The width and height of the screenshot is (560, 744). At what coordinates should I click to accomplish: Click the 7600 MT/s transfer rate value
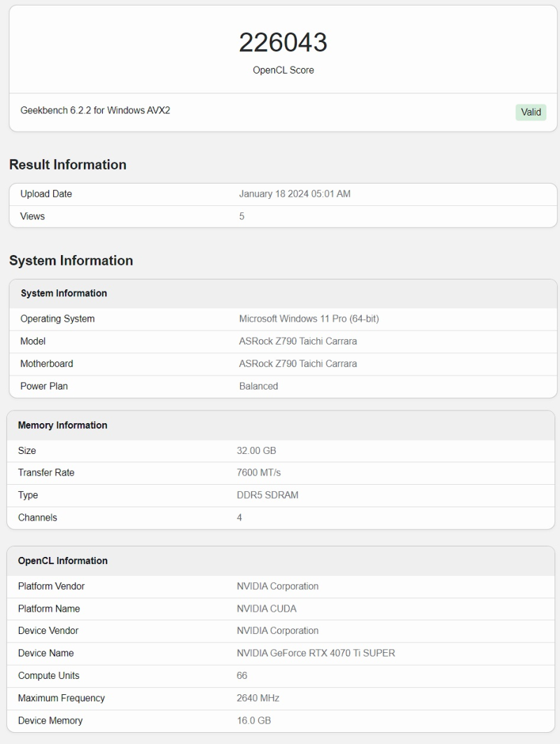pos(258,473)
